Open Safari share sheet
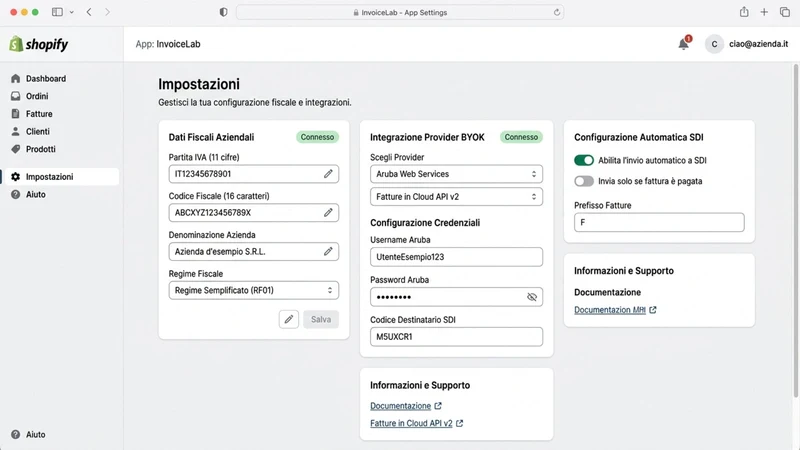The image size is (800, 450). click(x=744, y=12)
